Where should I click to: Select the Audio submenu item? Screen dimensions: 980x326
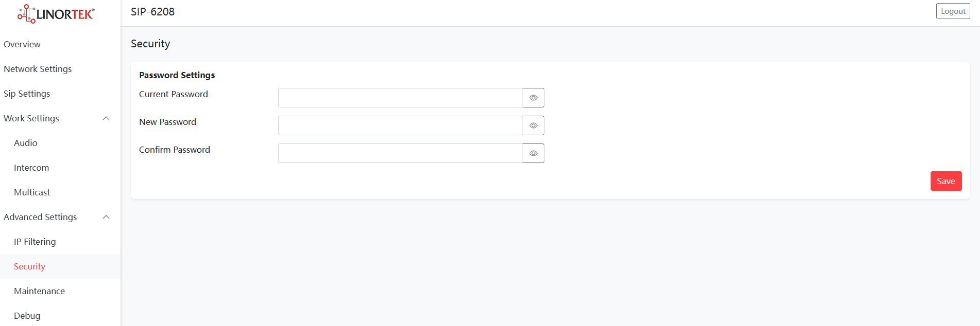[26, 143]
